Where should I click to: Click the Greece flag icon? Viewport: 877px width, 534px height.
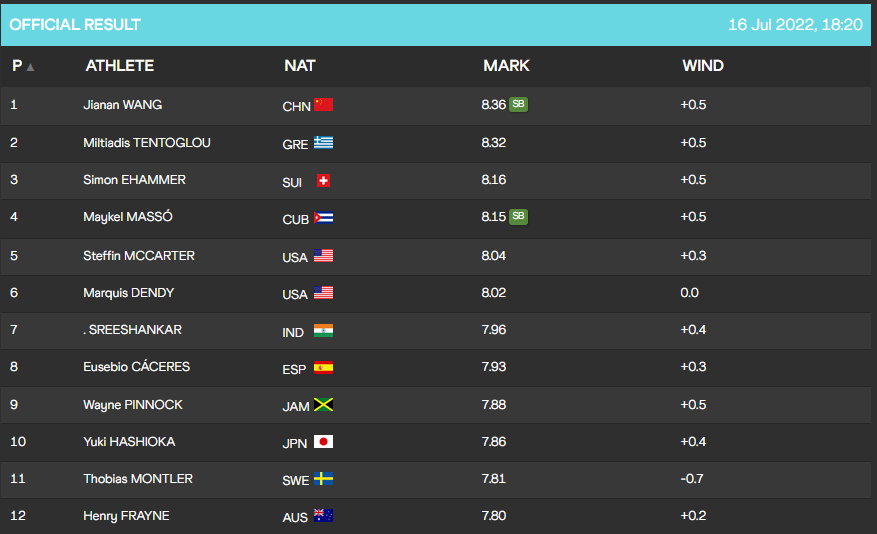[323, 143]
